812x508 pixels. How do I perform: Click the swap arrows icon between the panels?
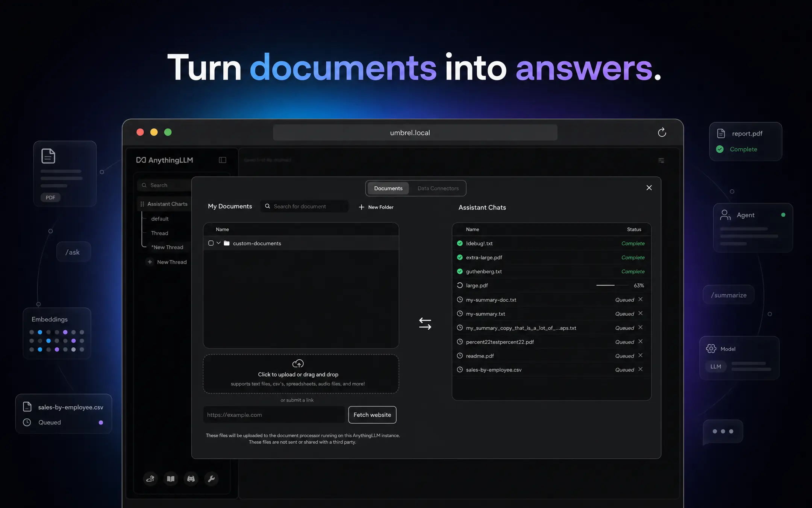click(425, 324)
